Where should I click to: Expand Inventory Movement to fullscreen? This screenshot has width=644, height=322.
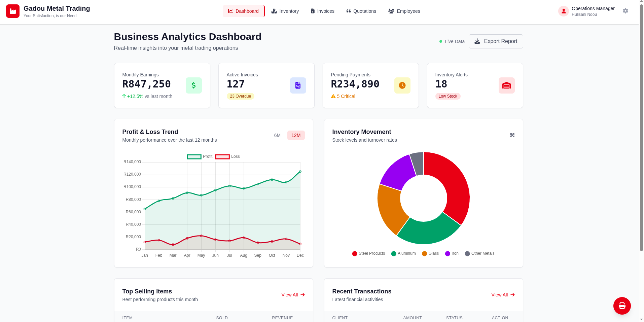pyautogui.click(x=512, y=135)
